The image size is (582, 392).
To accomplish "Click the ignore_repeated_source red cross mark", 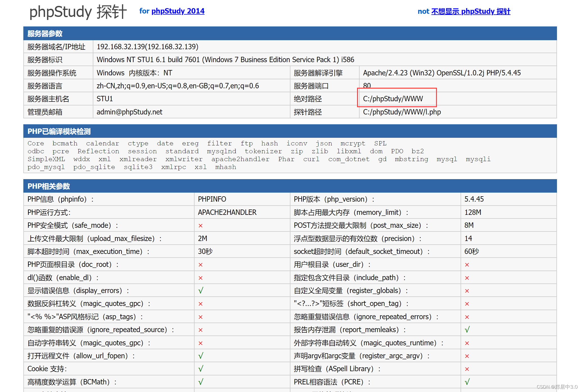I will (200, 330).
